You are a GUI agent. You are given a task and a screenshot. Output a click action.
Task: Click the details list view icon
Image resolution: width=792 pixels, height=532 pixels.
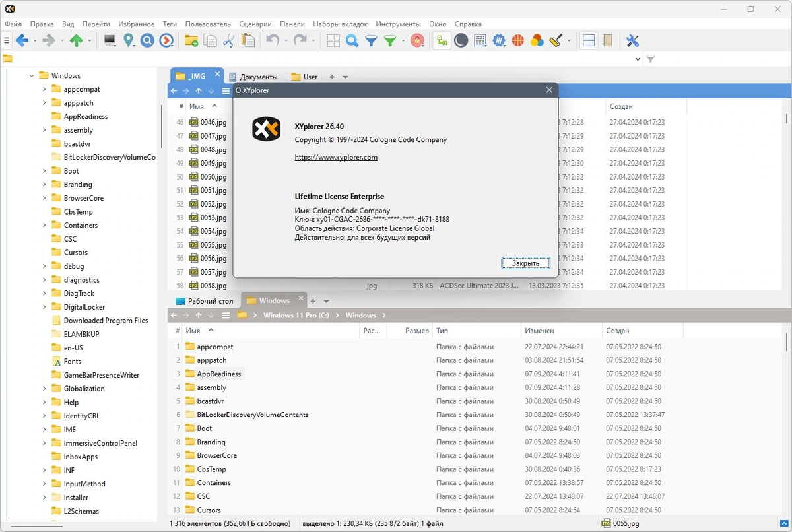[480, 41]
